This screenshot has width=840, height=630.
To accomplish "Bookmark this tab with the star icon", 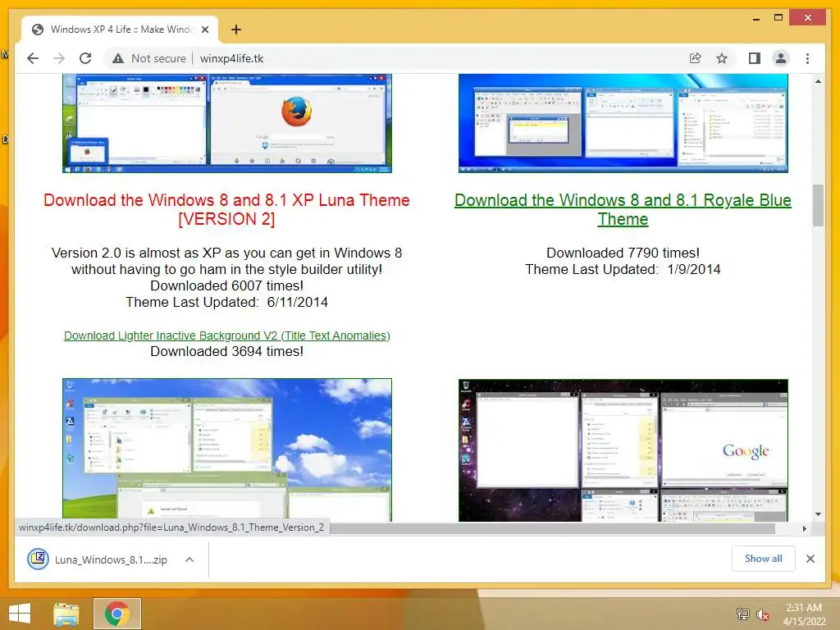I will pyautogui.click(x=722, y=58).
